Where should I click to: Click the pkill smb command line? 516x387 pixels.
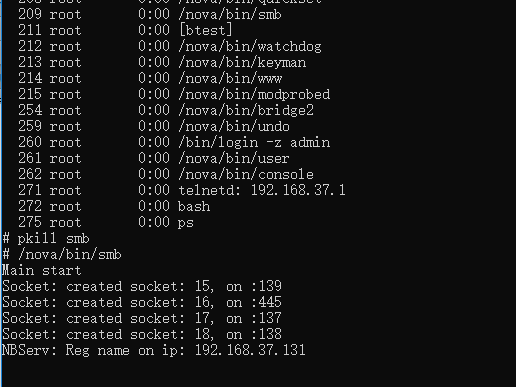point(46,239)
